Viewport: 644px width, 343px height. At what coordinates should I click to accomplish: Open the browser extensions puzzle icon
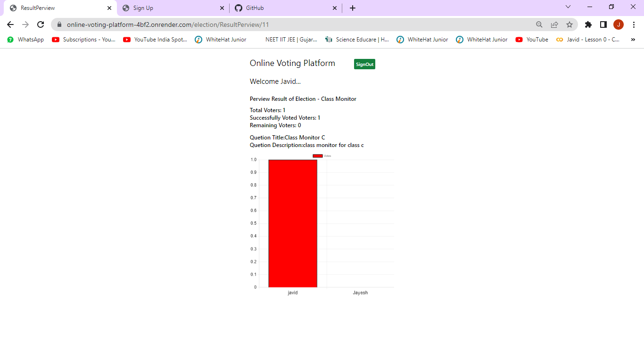point(588,24)
